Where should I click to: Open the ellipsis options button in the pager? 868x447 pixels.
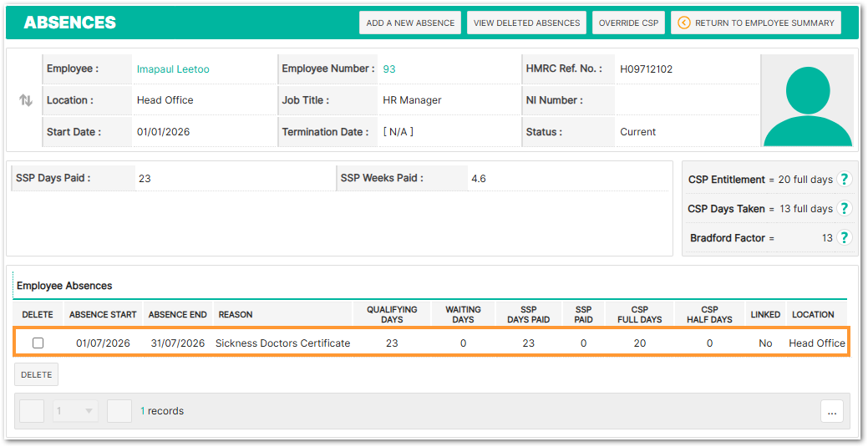831,412
